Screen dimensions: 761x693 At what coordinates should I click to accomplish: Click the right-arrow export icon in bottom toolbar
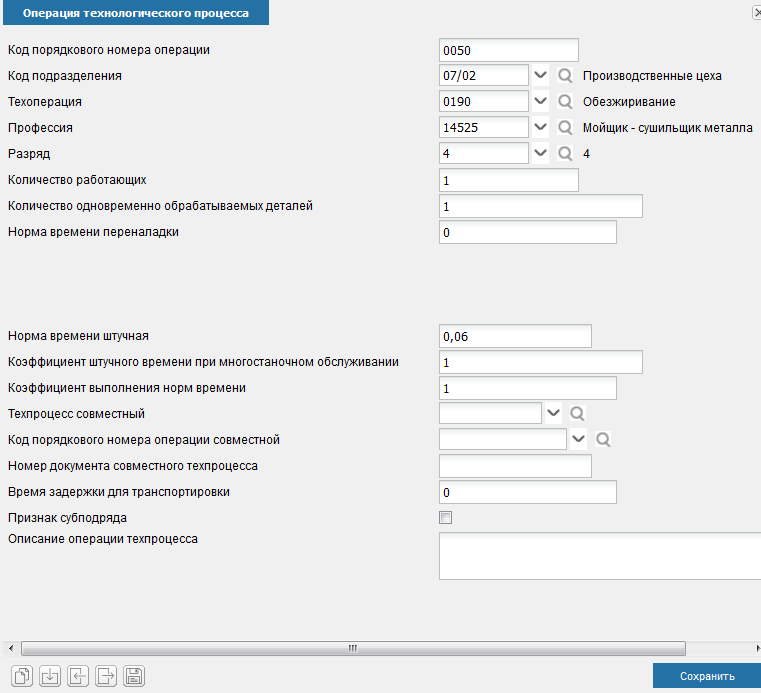(106, 676)
